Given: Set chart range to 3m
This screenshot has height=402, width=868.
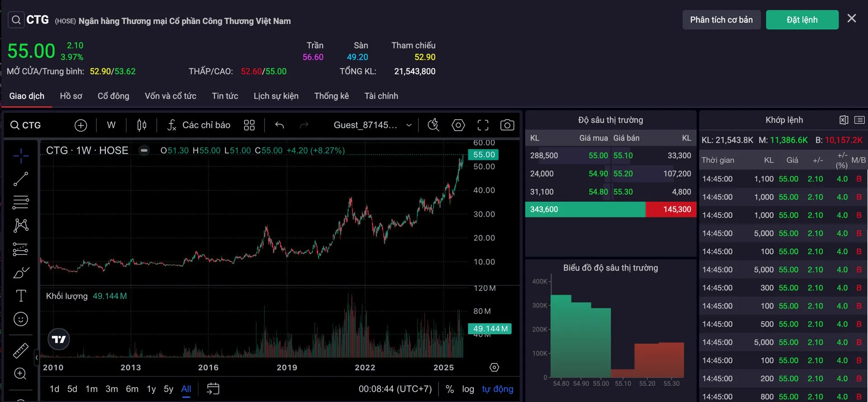Looking at the screenshot, I should (x=112, y=389).
